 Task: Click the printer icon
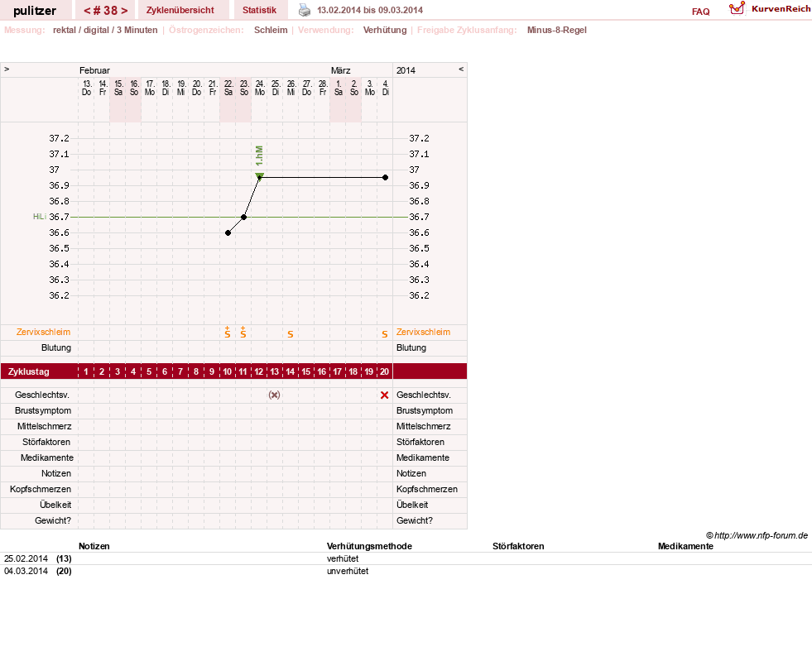tap(305, 10)
